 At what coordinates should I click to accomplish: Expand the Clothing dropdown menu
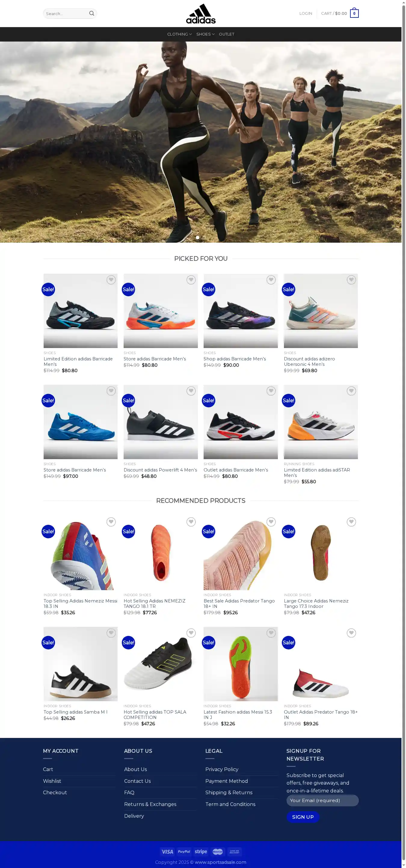coord(180,34)
